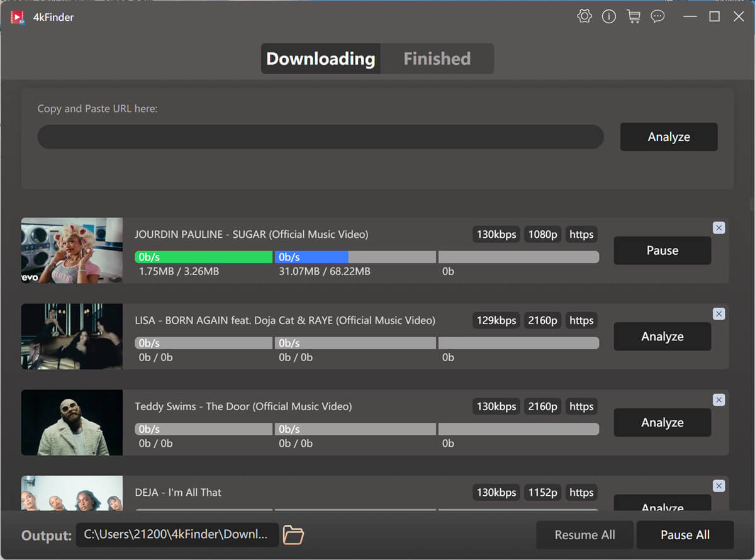Click the Analyze button beside URL field
Viewport: 755px width, 560px height.
(669, 137)
